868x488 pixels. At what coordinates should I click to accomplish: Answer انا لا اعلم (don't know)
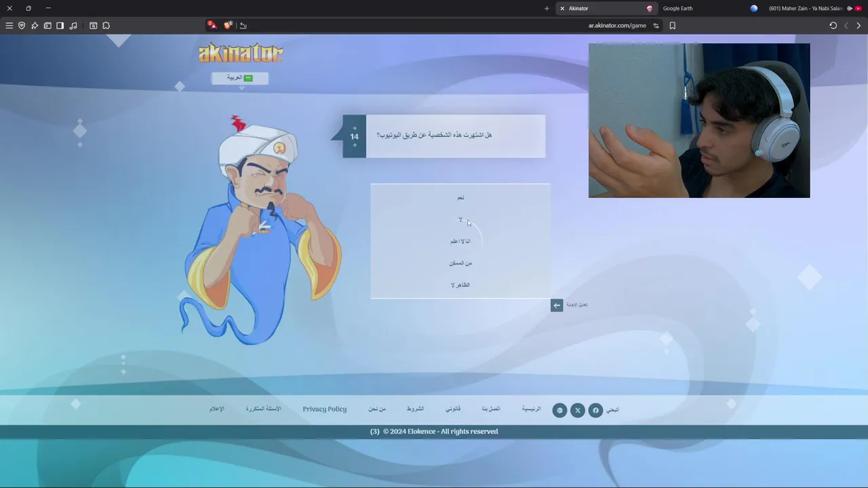460,241
